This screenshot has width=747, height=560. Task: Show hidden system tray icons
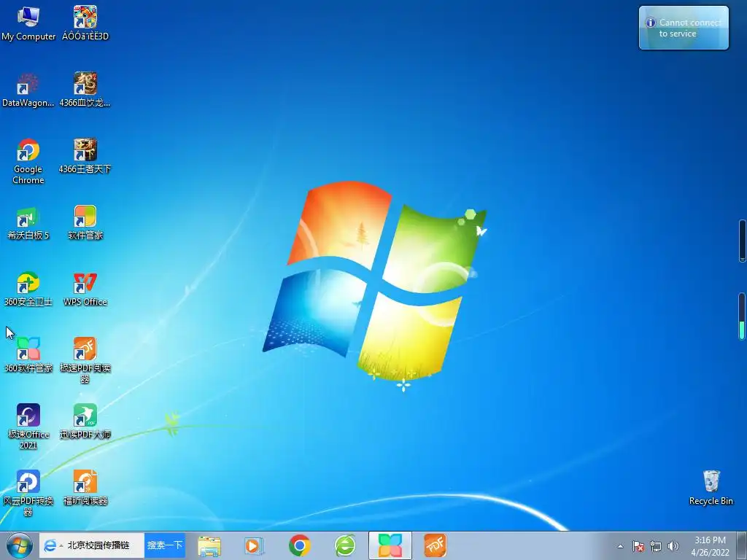click(620, 546)
